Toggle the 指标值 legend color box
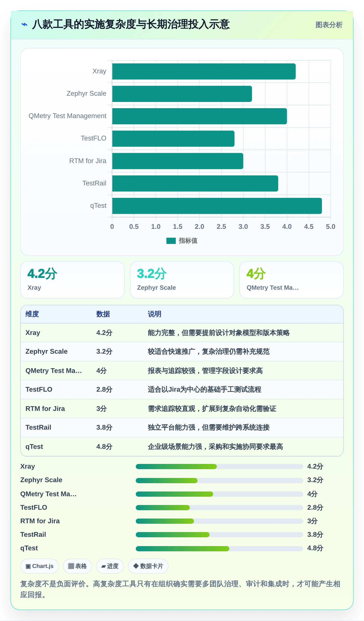 tap(171, 241)
